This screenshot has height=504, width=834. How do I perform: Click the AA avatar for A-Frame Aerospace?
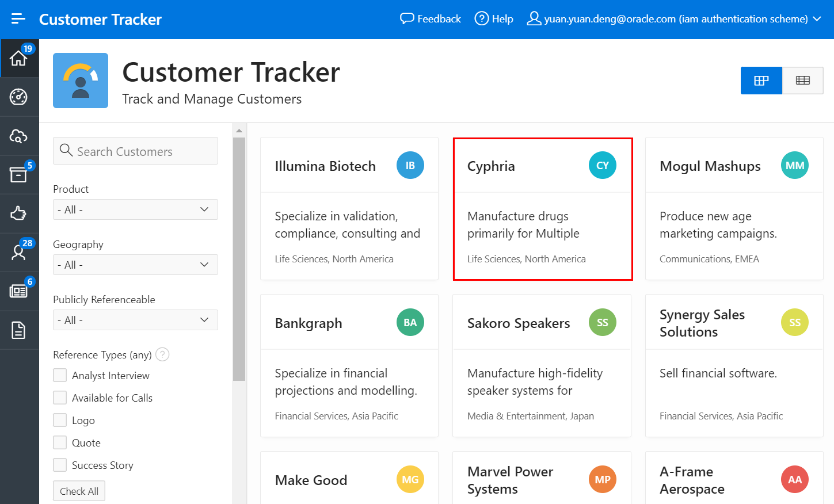(x=795, y=480)
